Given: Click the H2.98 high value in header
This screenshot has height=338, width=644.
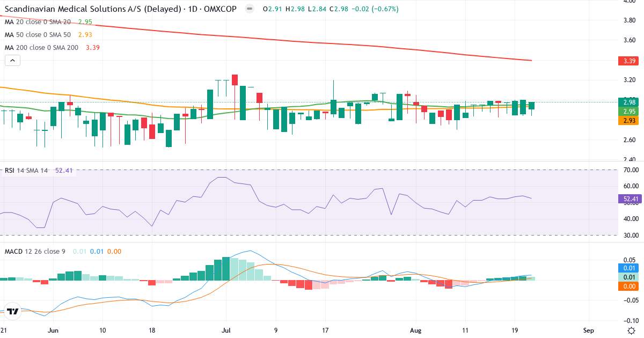Looking at the screenshot, I should click(295, 9).
